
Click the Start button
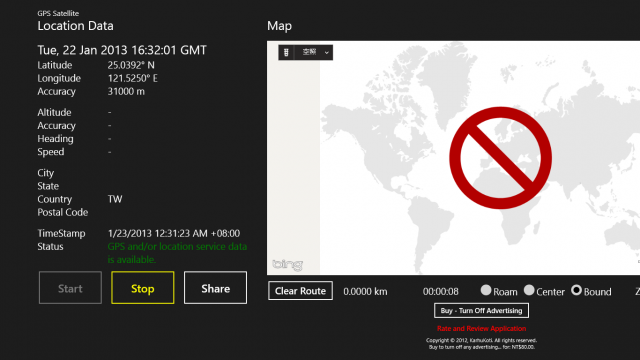70,288
